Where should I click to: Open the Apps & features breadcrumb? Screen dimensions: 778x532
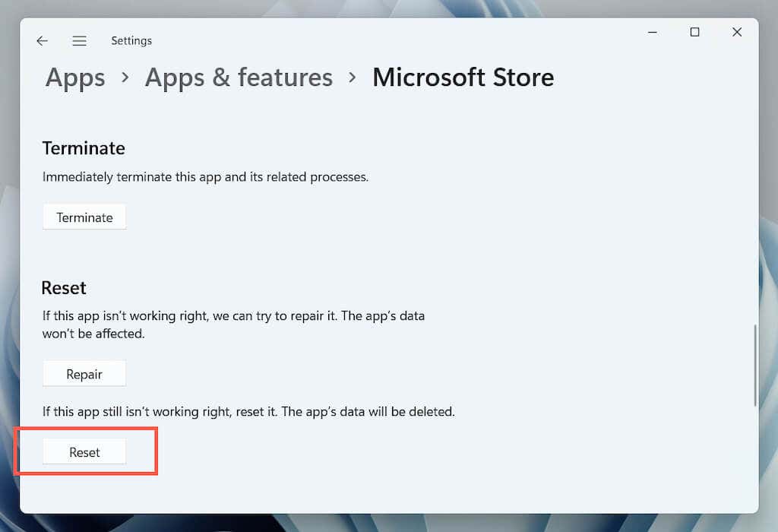239,78
